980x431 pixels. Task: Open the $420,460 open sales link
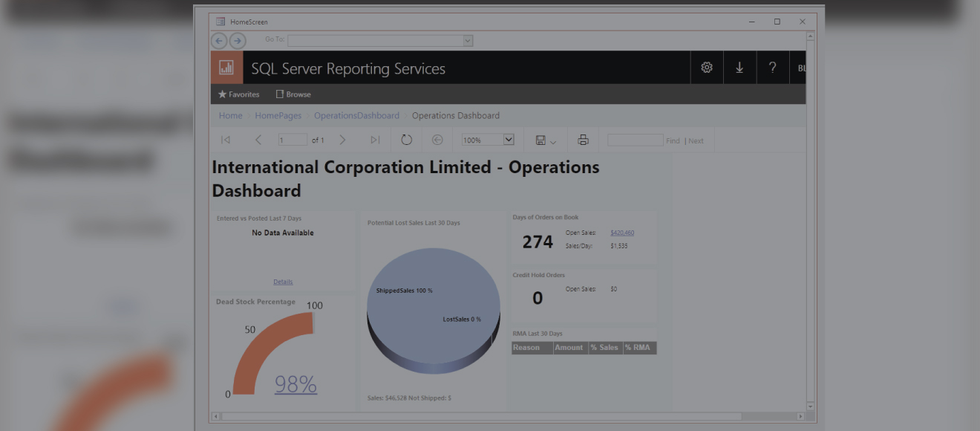(622, 233)
